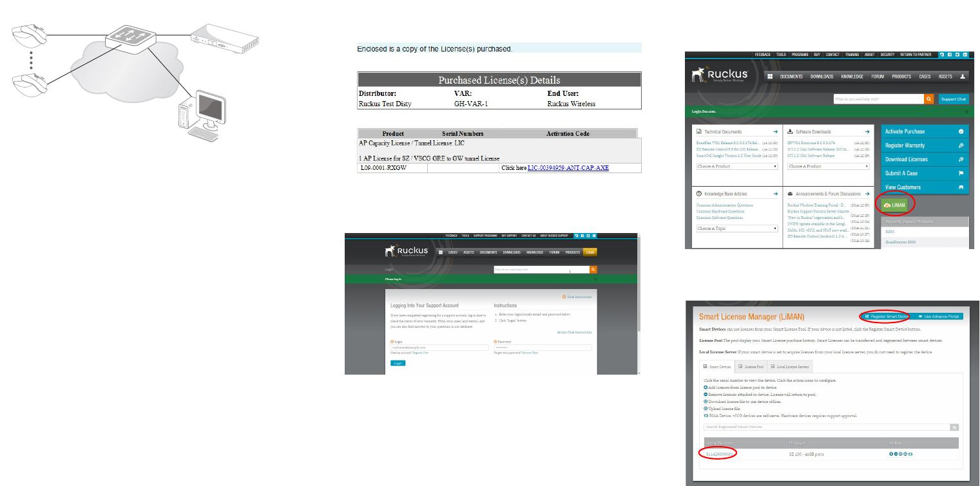Click the Recover Here password link
The width and height of the screenshot is (980, 486).
pos(530,353)
